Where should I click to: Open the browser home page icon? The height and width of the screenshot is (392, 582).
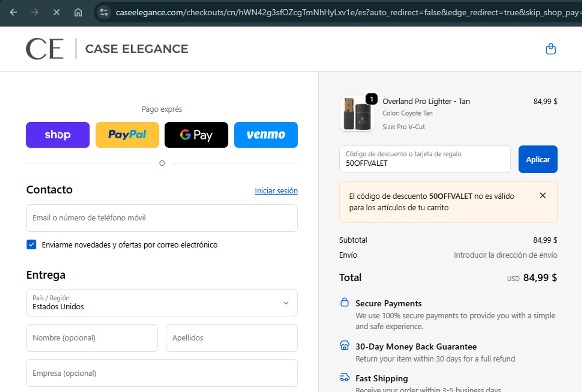click(x=78, y=12)
